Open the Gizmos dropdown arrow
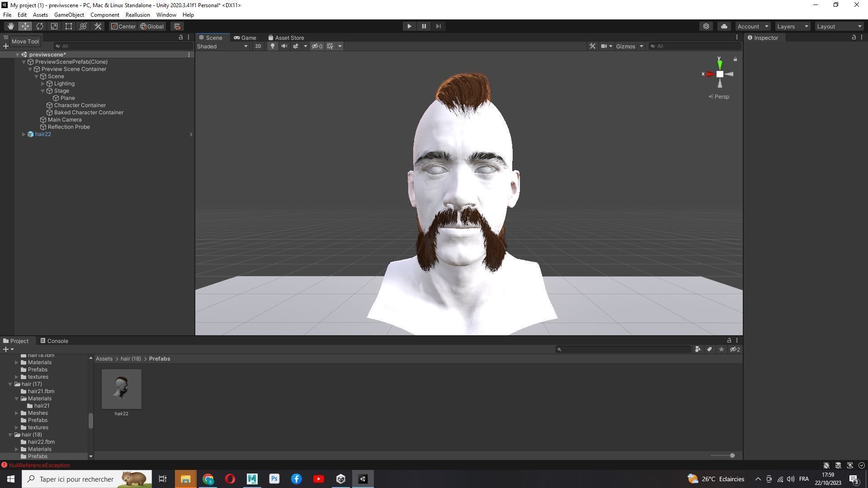868x488 pixels. click(x=641, y=46)
